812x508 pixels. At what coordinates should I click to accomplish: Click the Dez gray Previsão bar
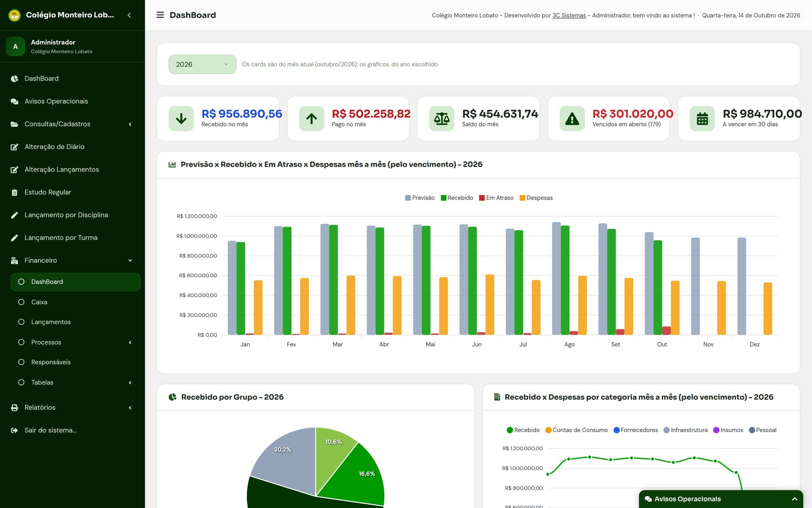point(742,286)
